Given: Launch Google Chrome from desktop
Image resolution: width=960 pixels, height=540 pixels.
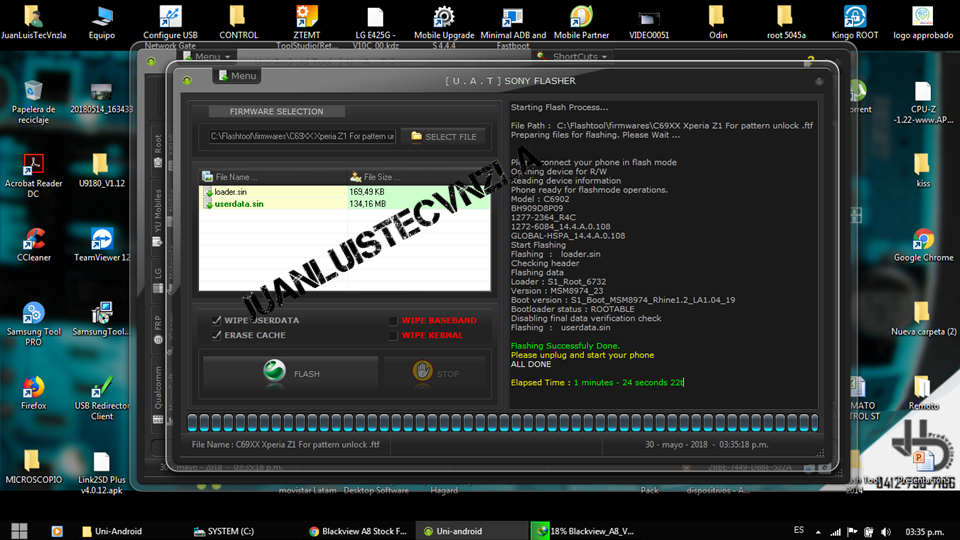Looking at the screenshot, I should click(x=923, y=245).
